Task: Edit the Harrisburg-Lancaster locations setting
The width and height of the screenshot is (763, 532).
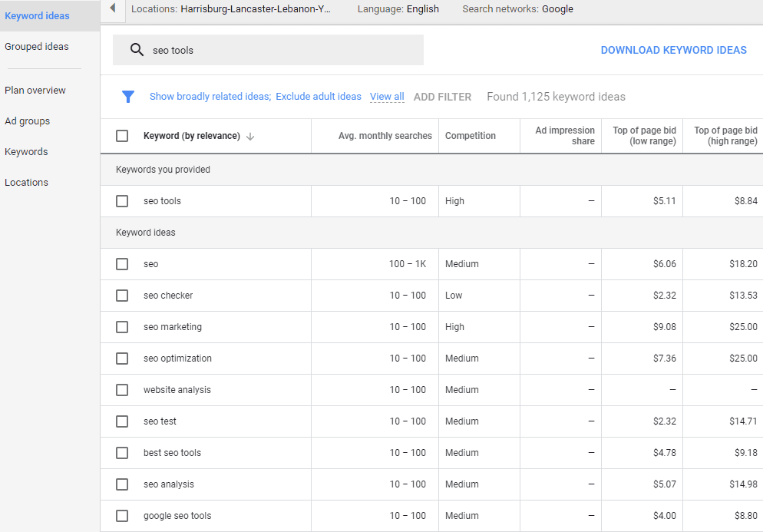Action: click(230, 8)
